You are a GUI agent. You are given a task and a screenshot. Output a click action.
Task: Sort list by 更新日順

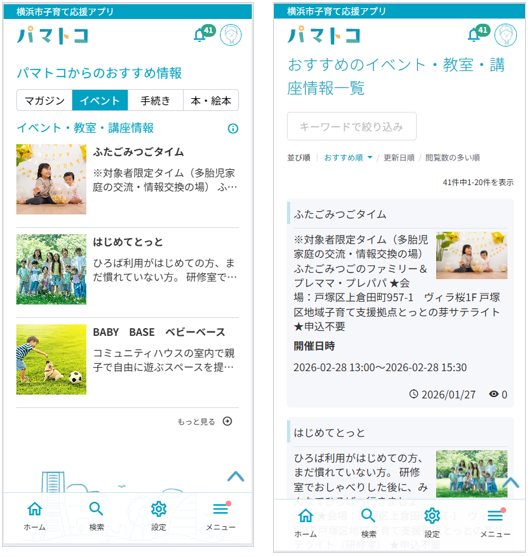(399, 158)
